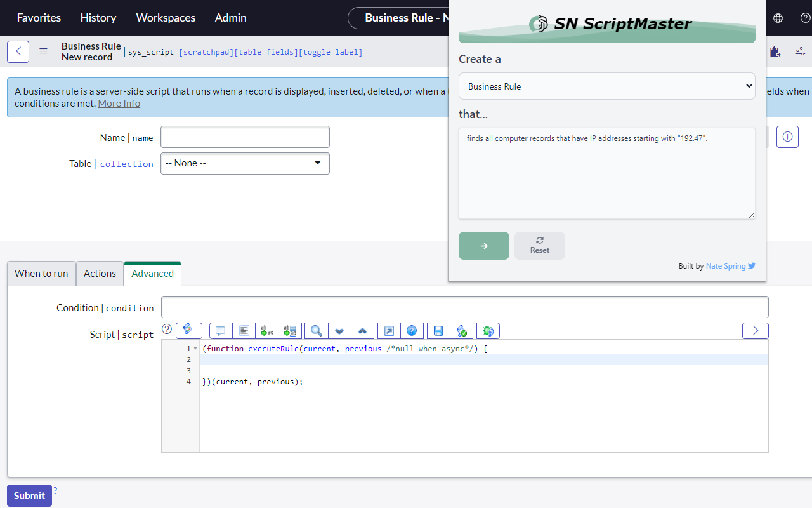Viewport: 812px width, 508px height.
Task: Click the More Info link
Action: click(119, 103)
